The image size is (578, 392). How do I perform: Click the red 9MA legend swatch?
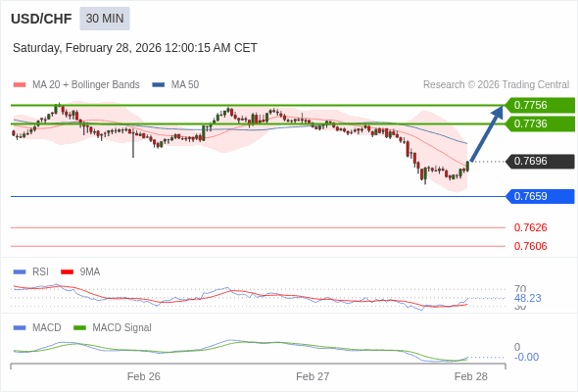point(67,272)
